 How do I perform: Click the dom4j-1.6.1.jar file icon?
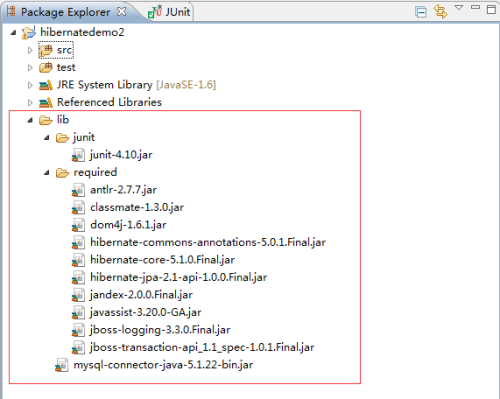click(x=78, y=225)
